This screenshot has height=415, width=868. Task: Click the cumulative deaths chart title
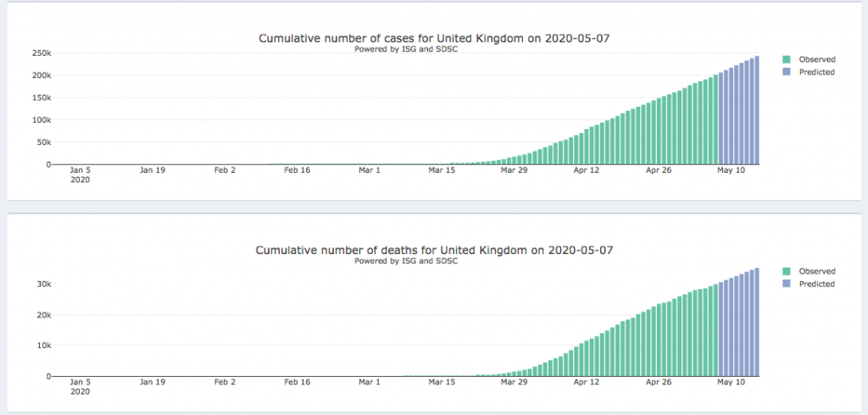pyautogui.click(x=433, y=251)
